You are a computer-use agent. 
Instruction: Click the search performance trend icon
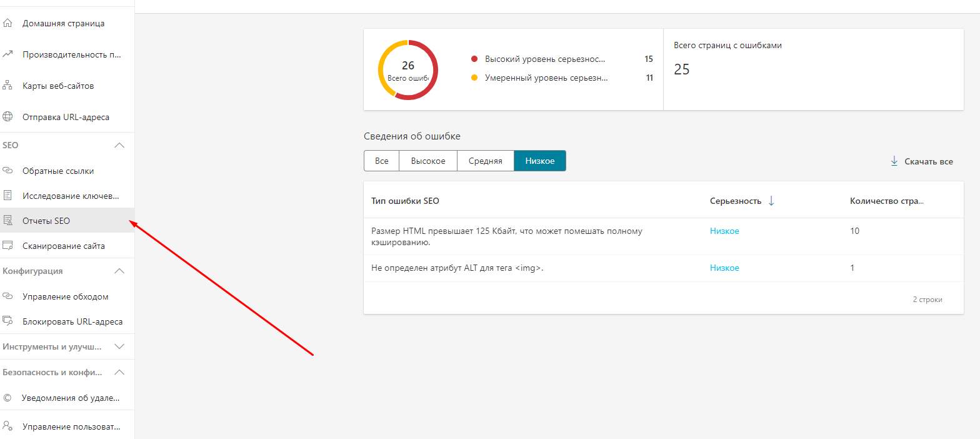tap(7, 54)
